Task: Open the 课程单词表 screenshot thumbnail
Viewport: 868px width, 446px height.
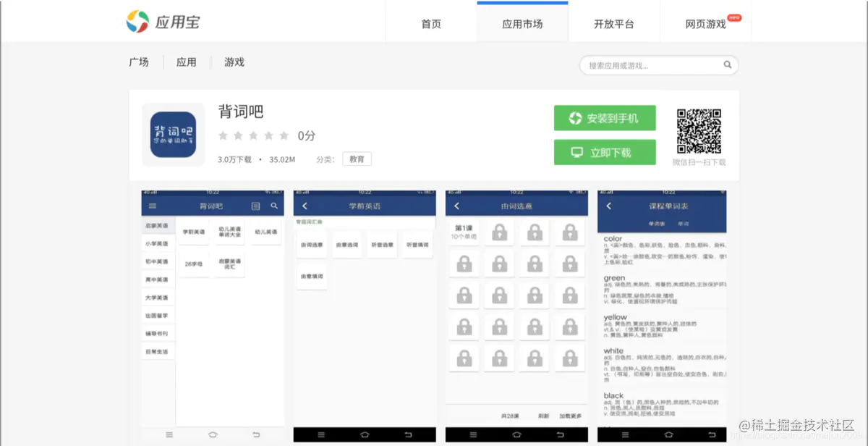Action: click(662, 316)
